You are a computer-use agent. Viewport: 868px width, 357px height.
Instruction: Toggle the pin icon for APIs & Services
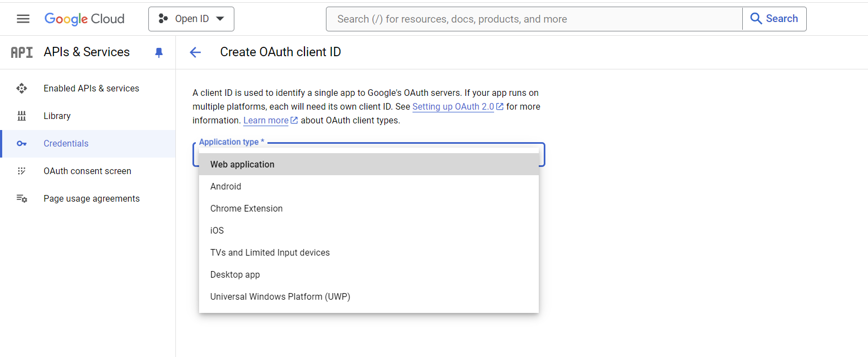[x=159, y=52]
